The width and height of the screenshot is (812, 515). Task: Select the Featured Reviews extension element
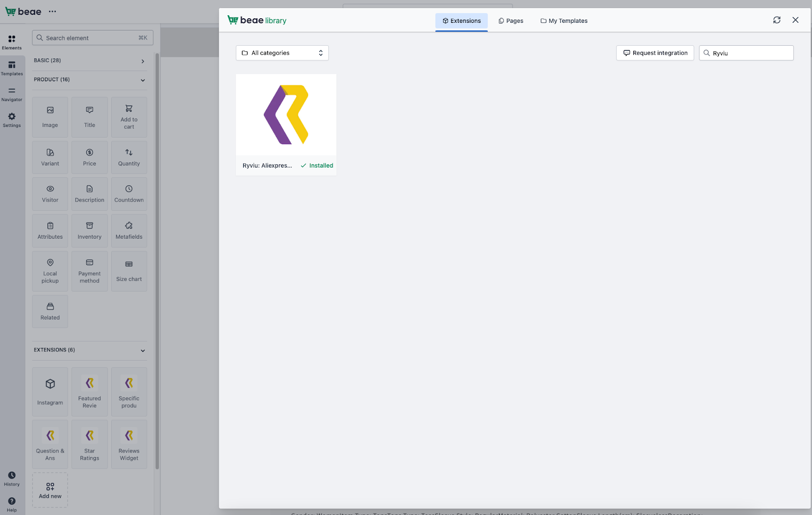click(90, 392)
